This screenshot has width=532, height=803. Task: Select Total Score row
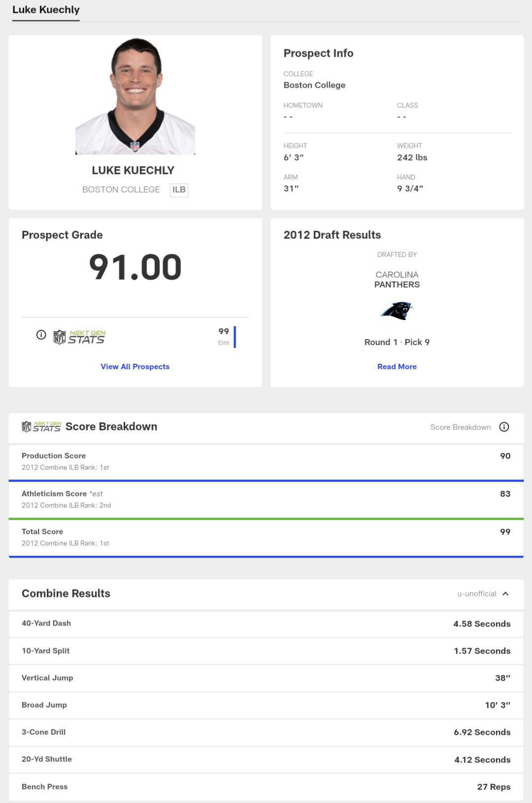(266, 537)
